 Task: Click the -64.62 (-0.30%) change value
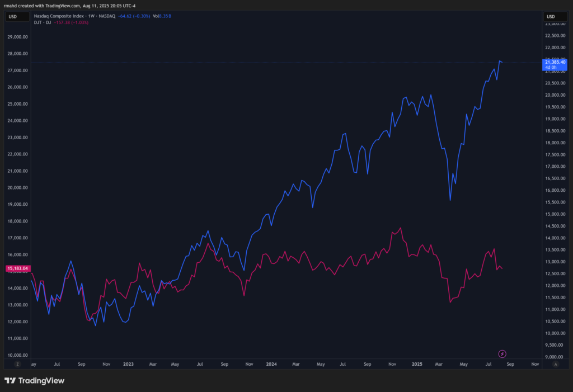point(134,16)
